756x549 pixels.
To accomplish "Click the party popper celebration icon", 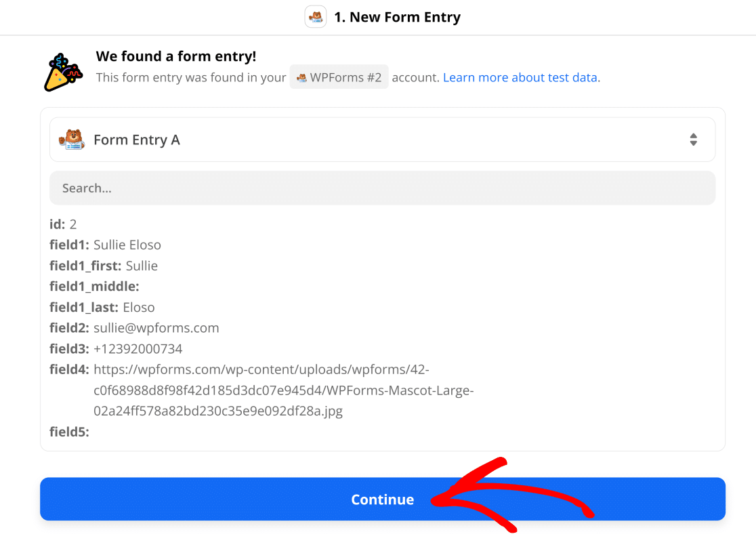I will 62,71.
